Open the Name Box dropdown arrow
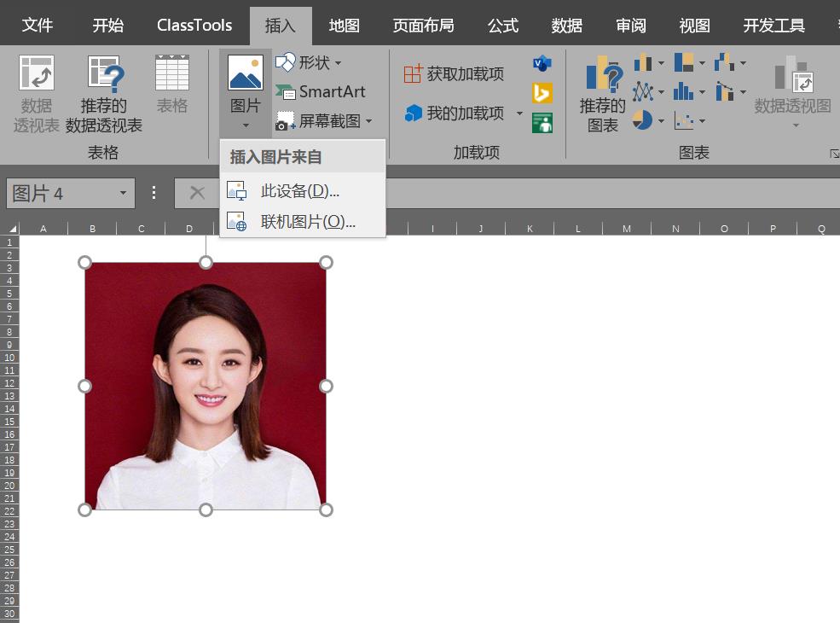840x623 pixels. pos(123,193)
